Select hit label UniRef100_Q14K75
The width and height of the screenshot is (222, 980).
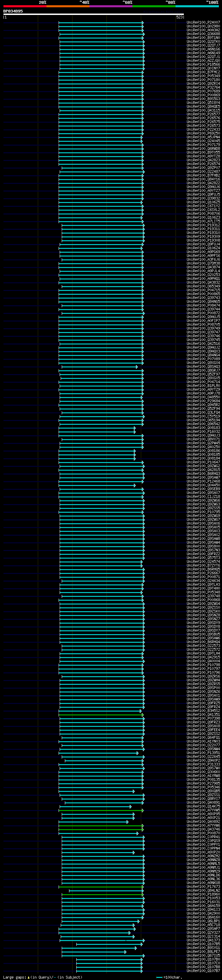pos(203,806)
